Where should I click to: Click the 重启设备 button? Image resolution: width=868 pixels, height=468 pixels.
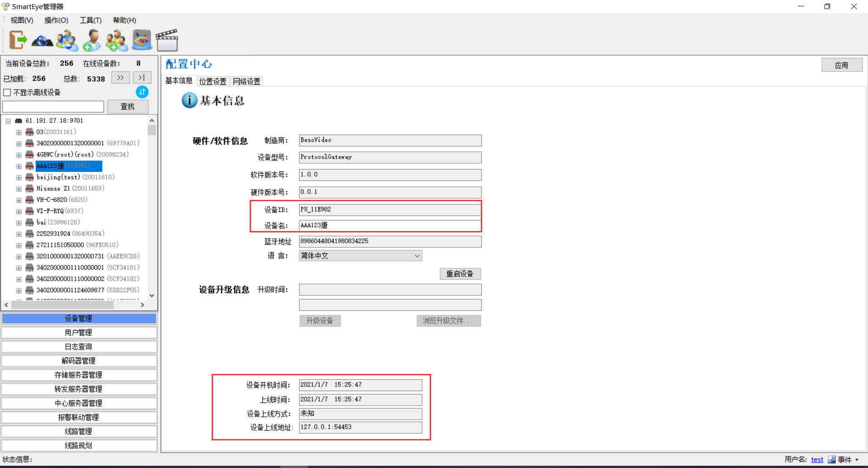click(x=460, y=274)
